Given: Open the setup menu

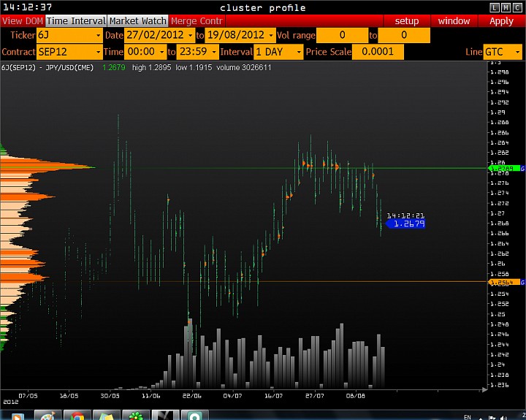Looking at the screenshot, I should [407, 20].
